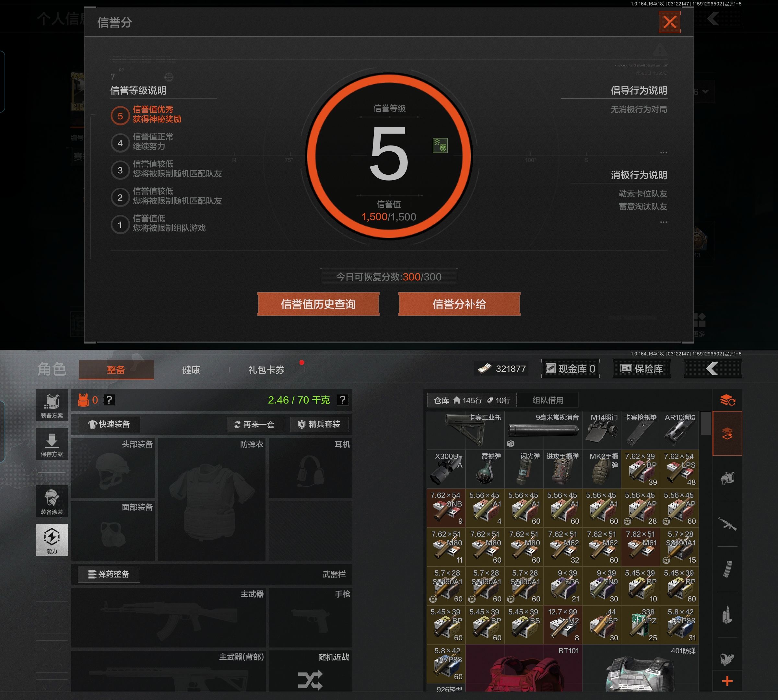Image resolution: width=778 pixels, height=700 pixels.
Task: Click the question mark beside weight
Action: [342, 400]
